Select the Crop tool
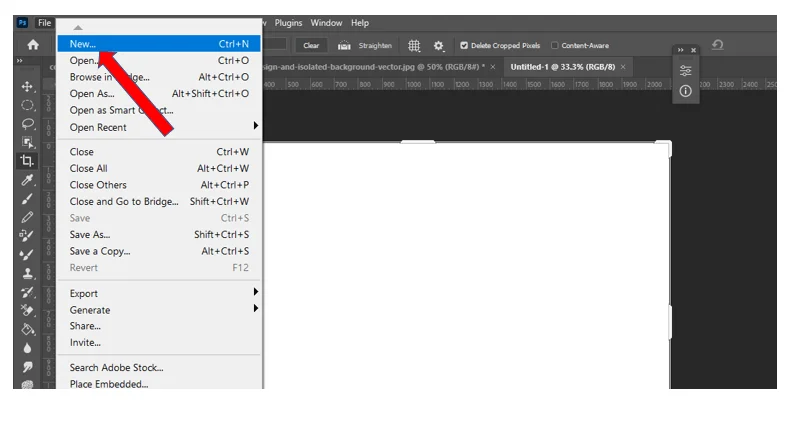Image resolution: width=799 pixels, height=427 pixels. [x=27, y=161]
